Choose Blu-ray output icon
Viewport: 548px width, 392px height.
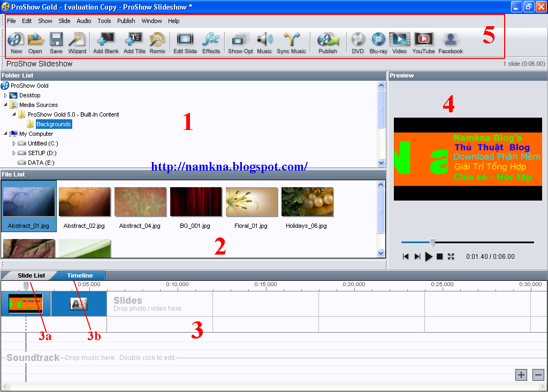tap(378, 43)
